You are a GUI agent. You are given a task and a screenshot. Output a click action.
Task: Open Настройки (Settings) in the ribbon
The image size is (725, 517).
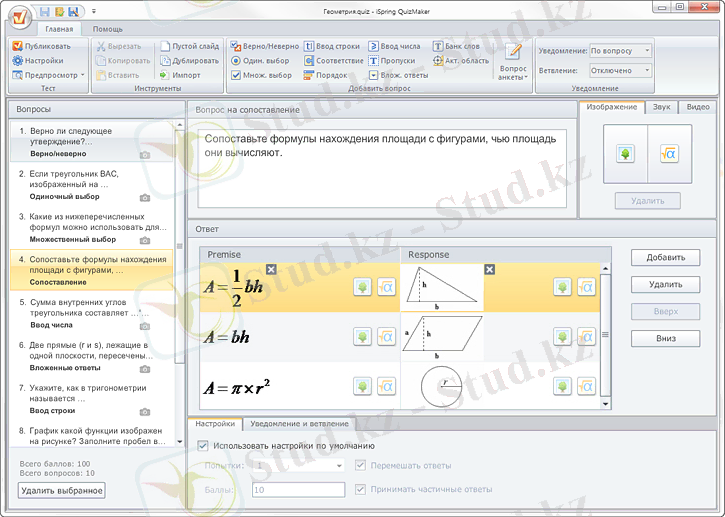coord(37,60)
